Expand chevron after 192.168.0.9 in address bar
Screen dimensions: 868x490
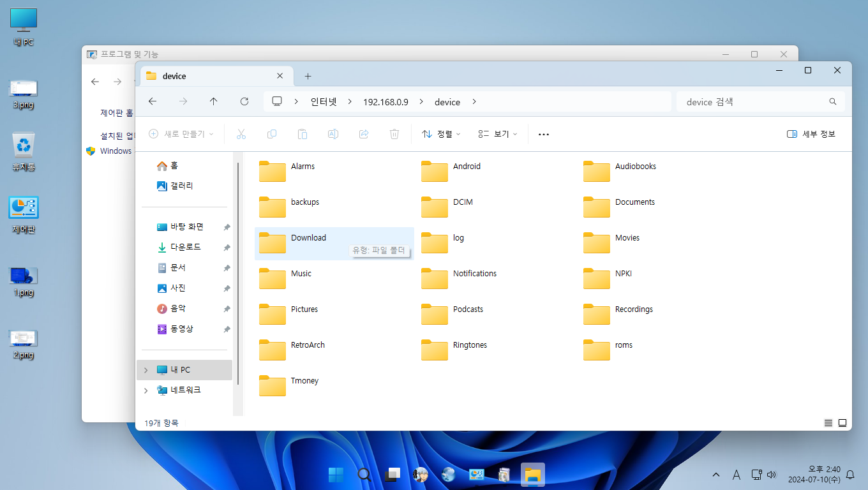tap(421, 102)
